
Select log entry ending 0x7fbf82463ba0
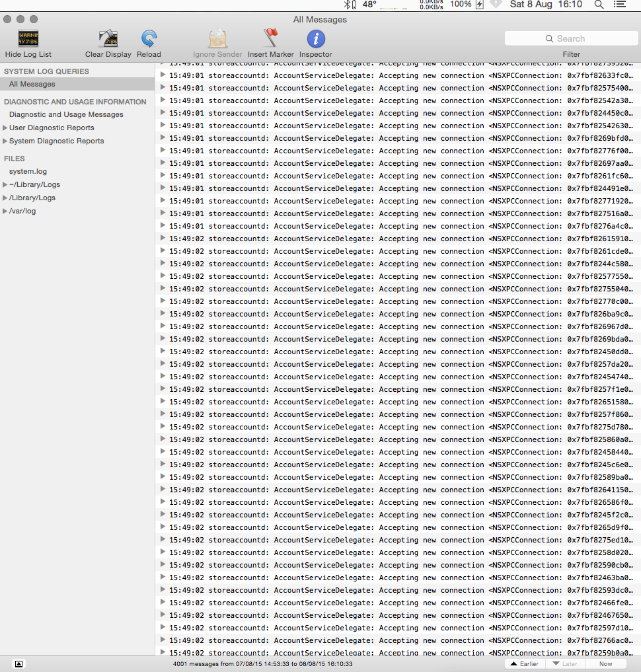click(398, 578)
